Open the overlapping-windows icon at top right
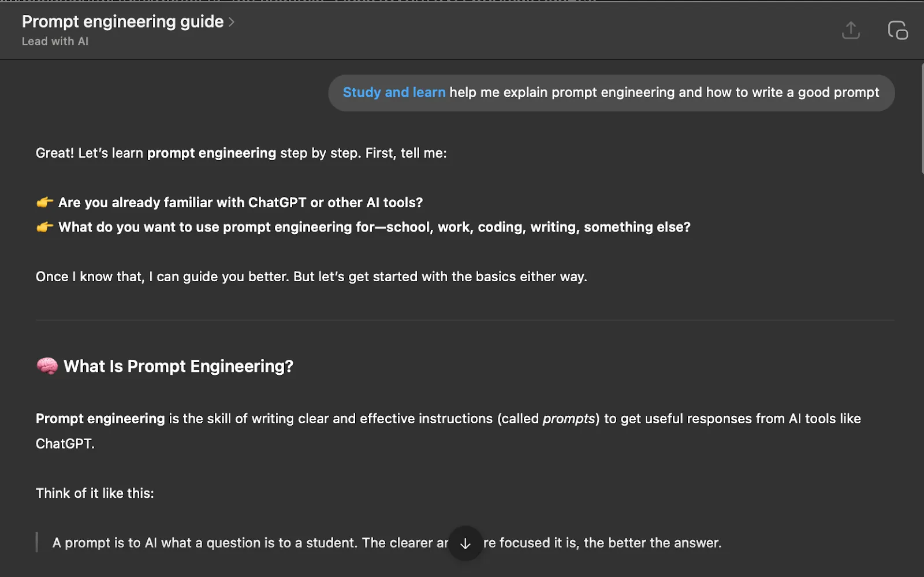This screenshot has width=924, height=577. (897, 30)
